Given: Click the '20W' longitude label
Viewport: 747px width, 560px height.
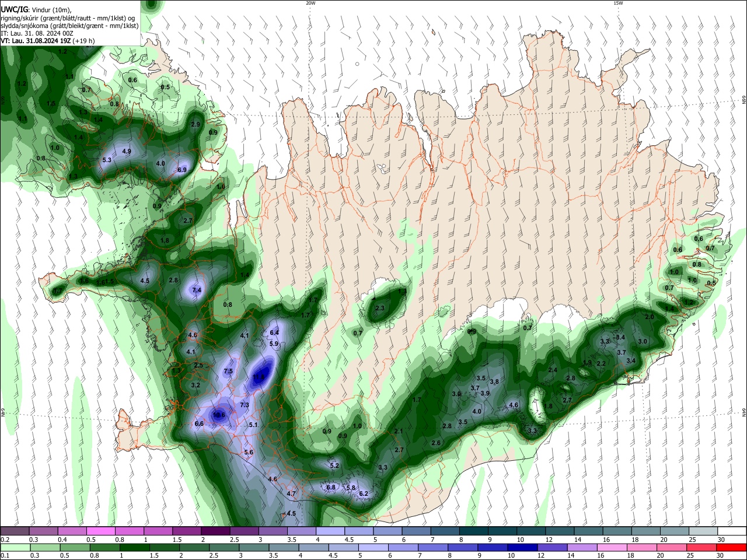Looking at the screenshot, I should [x=310, y=3].
